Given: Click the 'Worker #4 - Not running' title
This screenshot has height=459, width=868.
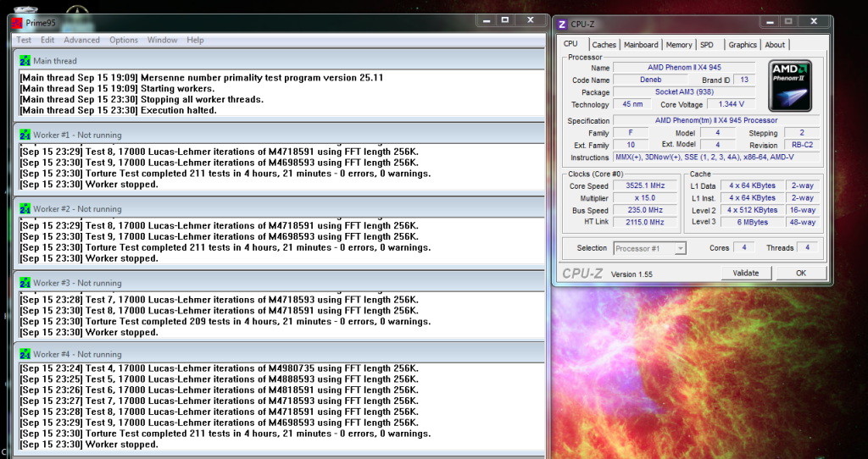Looking at the screenshot, I should click(77, 355).
